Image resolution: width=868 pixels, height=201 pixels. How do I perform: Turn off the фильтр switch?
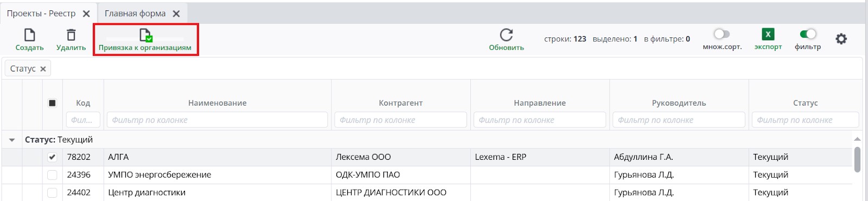pos(808,34)
